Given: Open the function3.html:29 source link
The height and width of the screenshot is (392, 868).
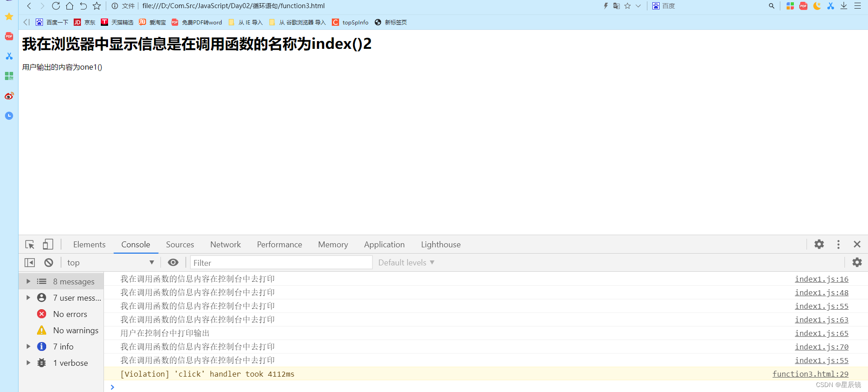Looking at the screenshot, I should click(810, 374).
